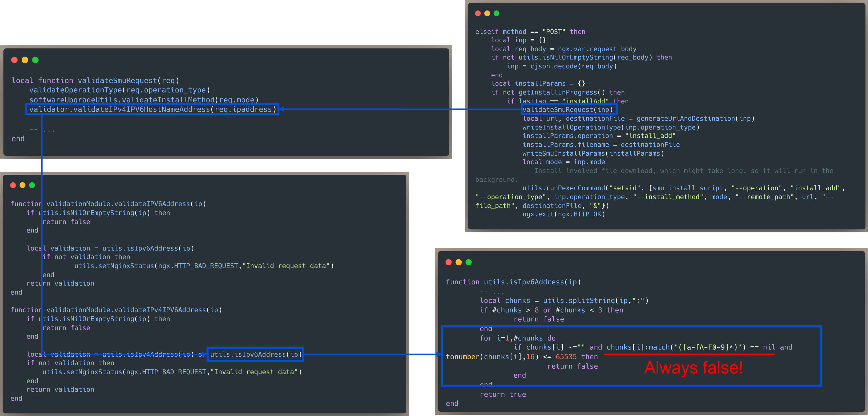Click boxed utils.isIpv6Address(ip) call
The height and width of the screenshot is (416, 868).
click(255, 354)
